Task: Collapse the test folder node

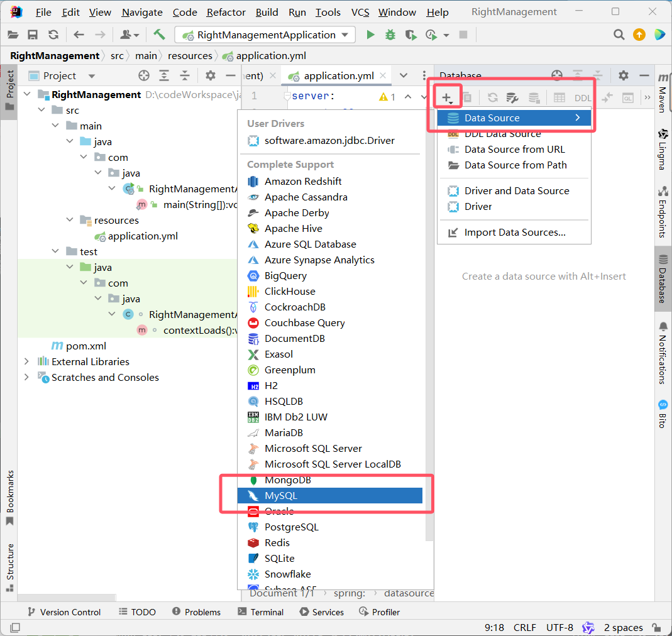Action: click(55, 251)
